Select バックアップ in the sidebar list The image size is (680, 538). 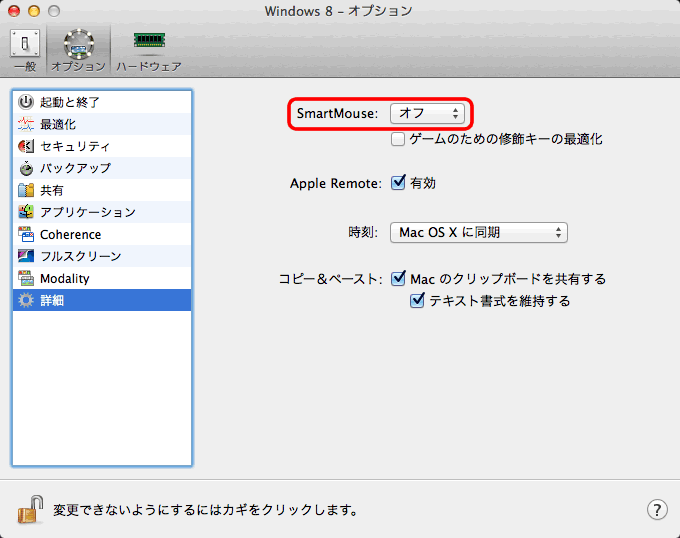coord(102,168)
